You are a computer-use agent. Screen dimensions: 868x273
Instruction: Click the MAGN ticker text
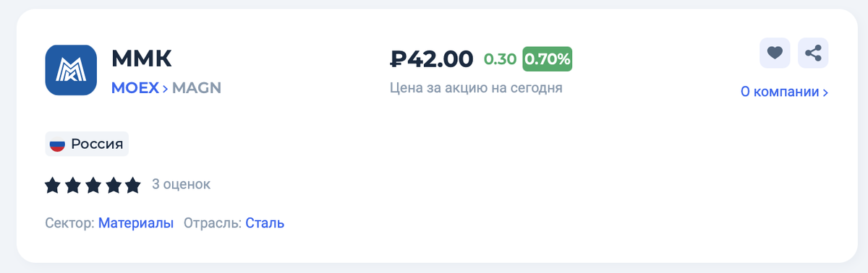(x=197, y=88)
